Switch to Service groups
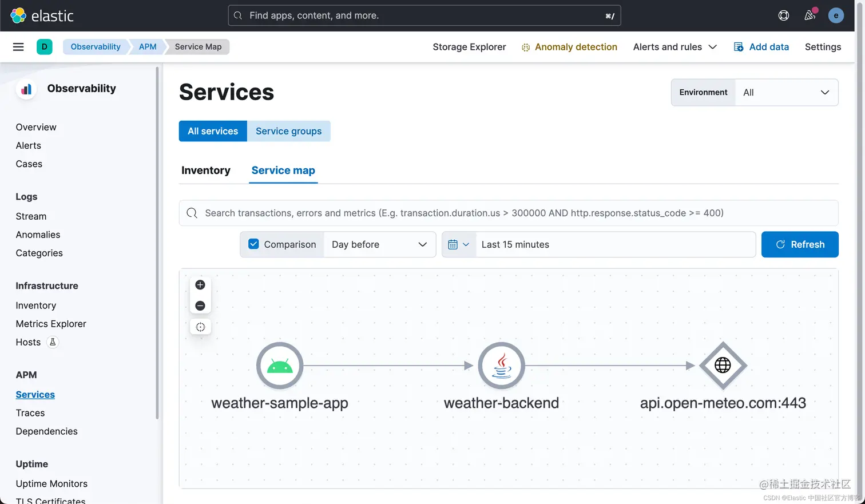This screenshot has width=865, height=504. click(x=289, y=131)
